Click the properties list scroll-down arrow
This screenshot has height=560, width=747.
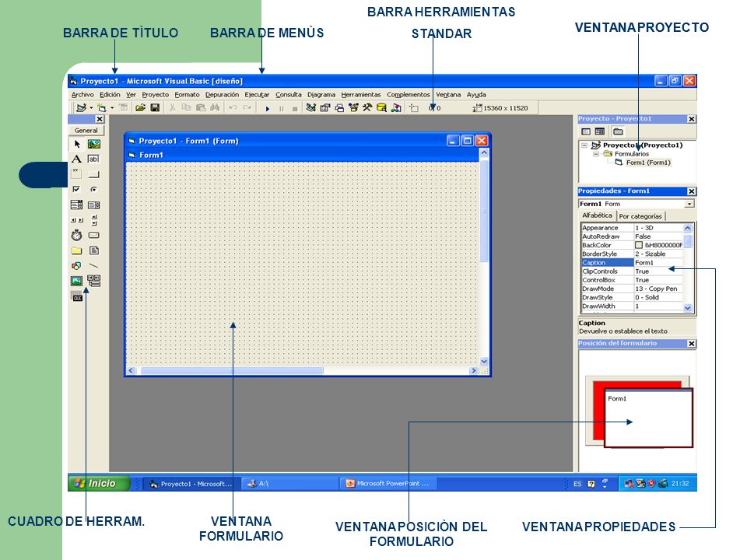click(x=687, y=308)
